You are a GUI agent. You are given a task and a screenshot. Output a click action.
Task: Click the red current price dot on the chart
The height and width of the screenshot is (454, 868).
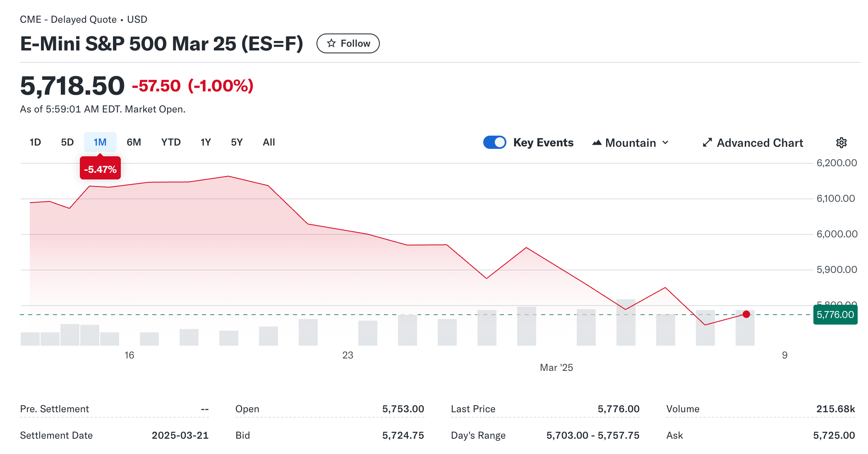[746, 314]
